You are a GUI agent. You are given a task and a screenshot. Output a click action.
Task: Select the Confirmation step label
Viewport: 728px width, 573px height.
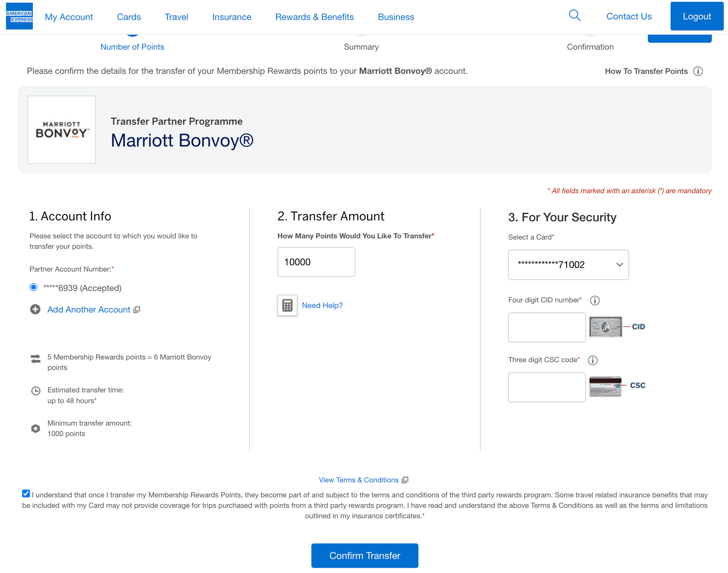[x=590, y=47]
